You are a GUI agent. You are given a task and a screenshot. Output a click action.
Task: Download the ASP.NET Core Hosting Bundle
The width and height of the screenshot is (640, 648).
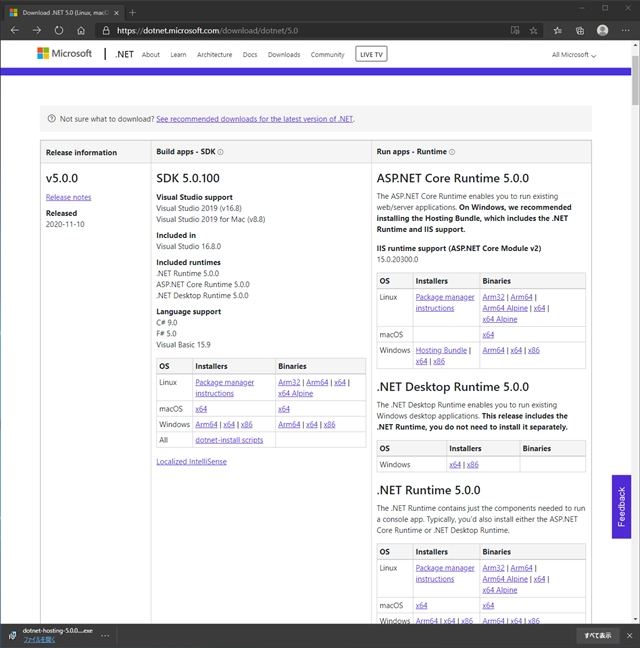click(x=441, y=350)
